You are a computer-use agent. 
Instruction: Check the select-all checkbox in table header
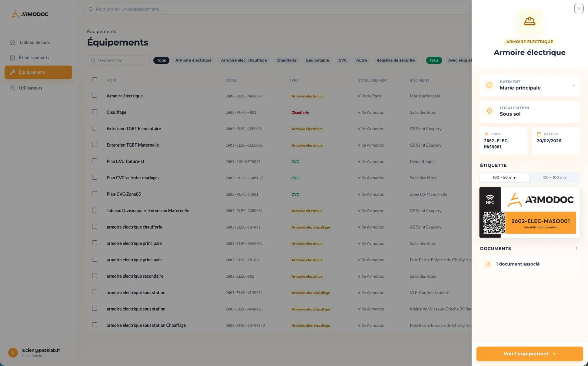(95, 80)
